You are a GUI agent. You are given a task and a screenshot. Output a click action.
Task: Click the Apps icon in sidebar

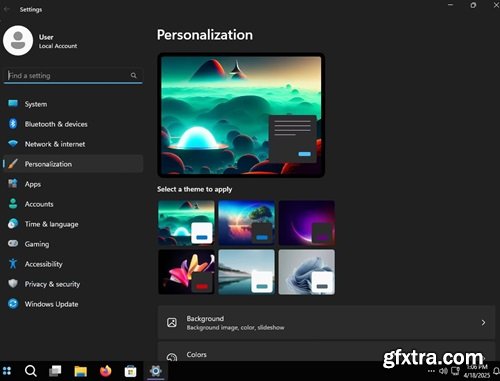[13, 184]
